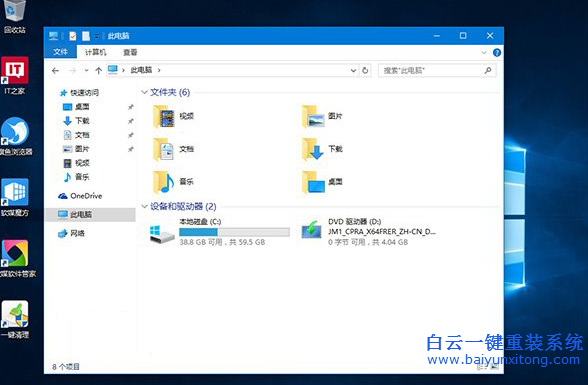This screenshot has width=588, height=385.
Task: Click the "8 个项目" status bar text
Action: point(66,367)
